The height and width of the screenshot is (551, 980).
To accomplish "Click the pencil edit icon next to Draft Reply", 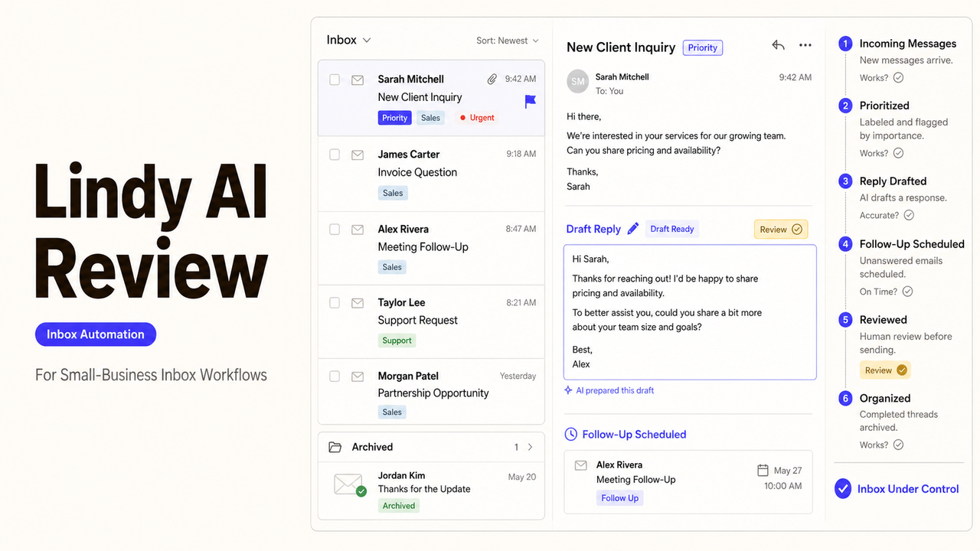I will 633,228.
